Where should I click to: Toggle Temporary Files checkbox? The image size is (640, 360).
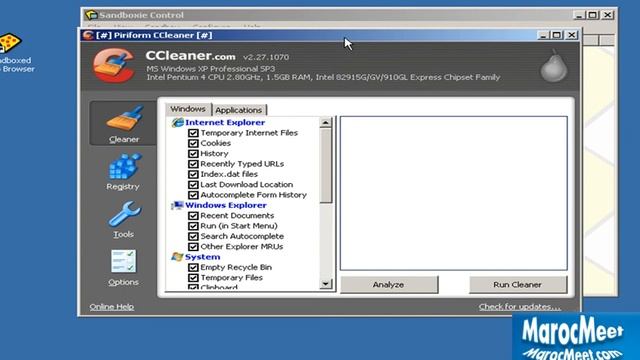pyautogui.click(x=193, y=278)
